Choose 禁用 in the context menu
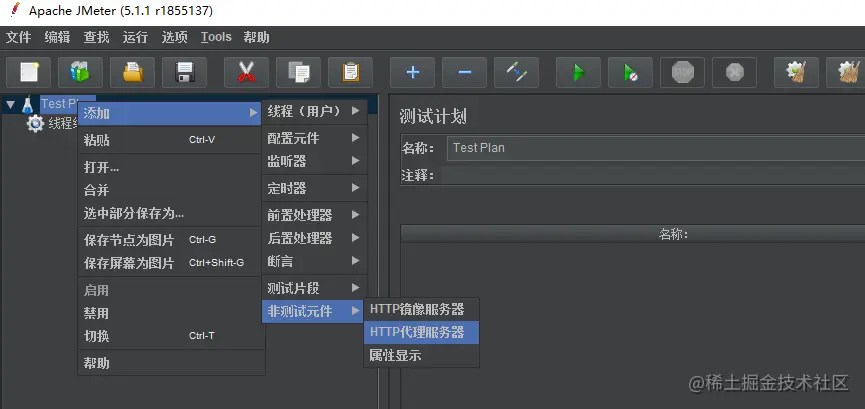 pos(170,314)
